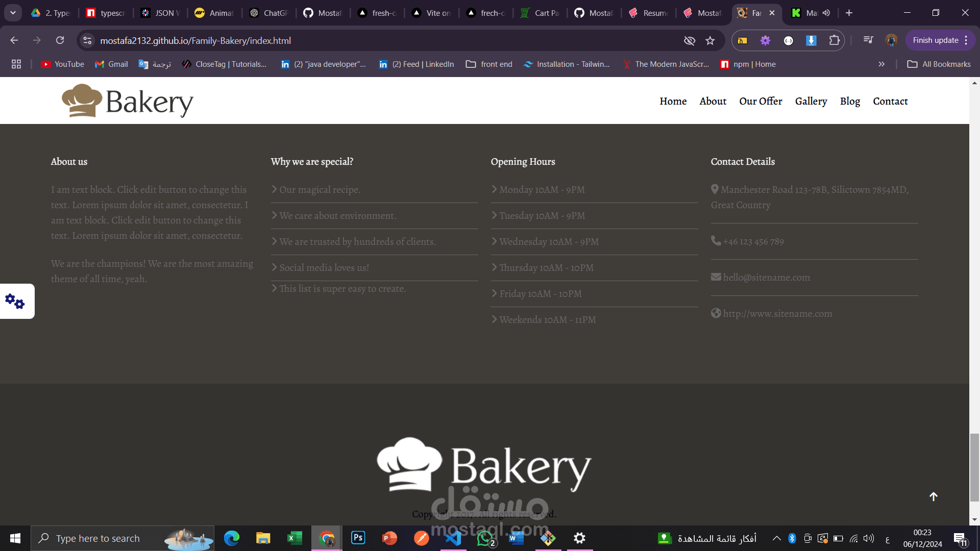The image size is (980, 551).
Task: Bookmark page with star icon
Action: click(710, 41)
